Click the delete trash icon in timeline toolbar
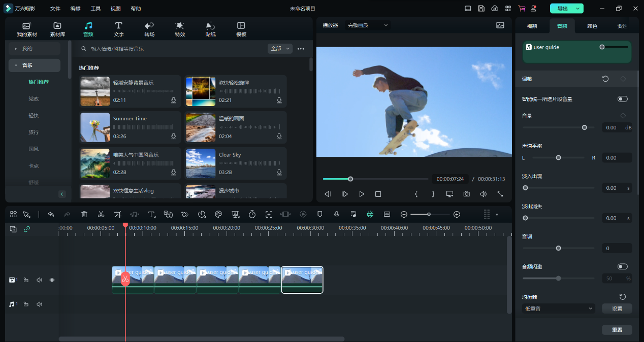 (84, 215)
